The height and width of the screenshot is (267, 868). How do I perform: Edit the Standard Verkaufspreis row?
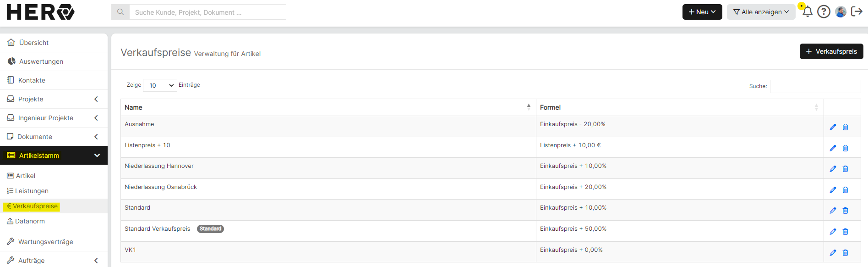click(833, 232)
